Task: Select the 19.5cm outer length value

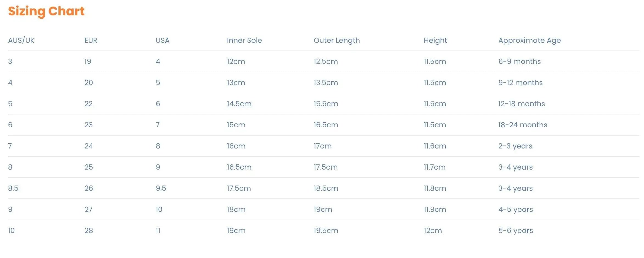Action: coord(326,231)
